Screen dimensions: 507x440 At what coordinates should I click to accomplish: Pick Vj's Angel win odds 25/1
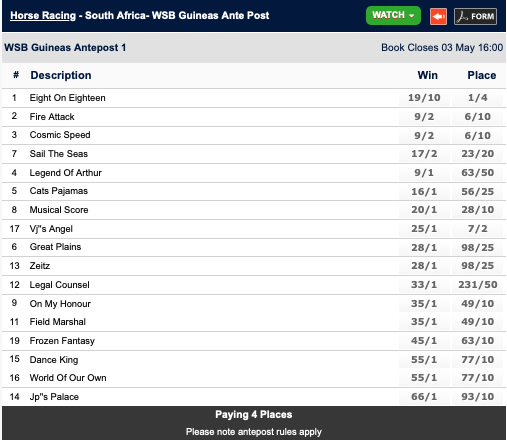tap(424, 229)
